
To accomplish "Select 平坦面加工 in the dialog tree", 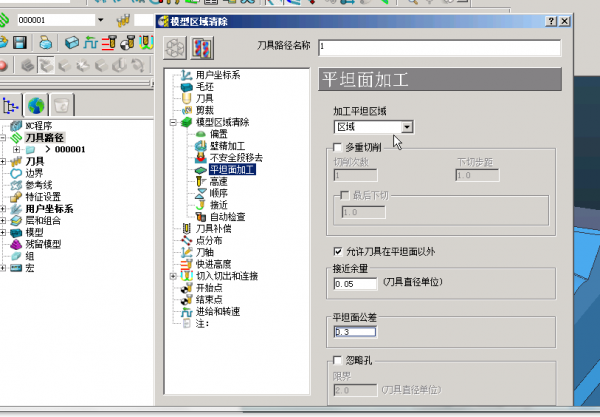I will click(232, 170).
